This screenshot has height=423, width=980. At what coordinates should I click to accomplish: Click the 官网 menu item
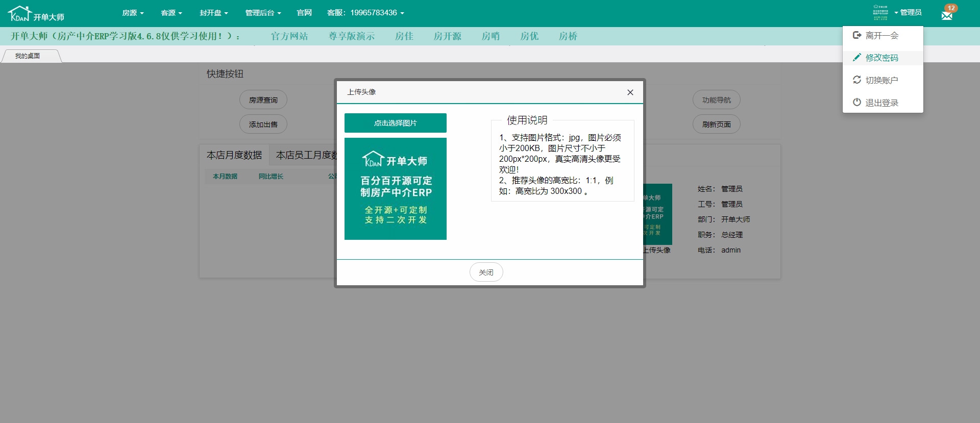pos(304,13)
